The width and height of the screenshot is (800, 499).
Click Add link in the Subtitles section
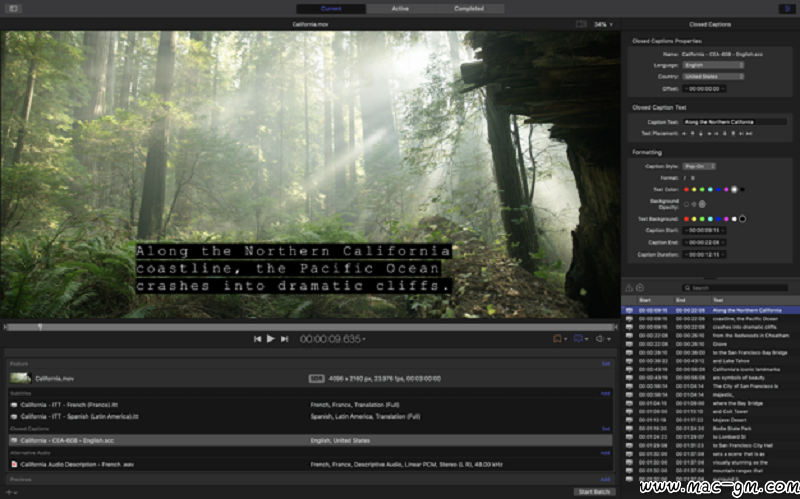pos(606,393)
